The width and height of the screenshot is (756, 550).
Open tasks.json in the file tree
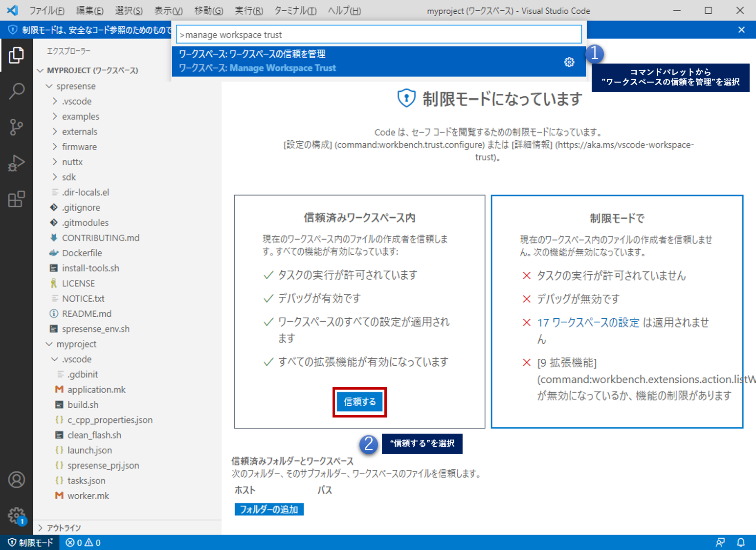point(86,481)
